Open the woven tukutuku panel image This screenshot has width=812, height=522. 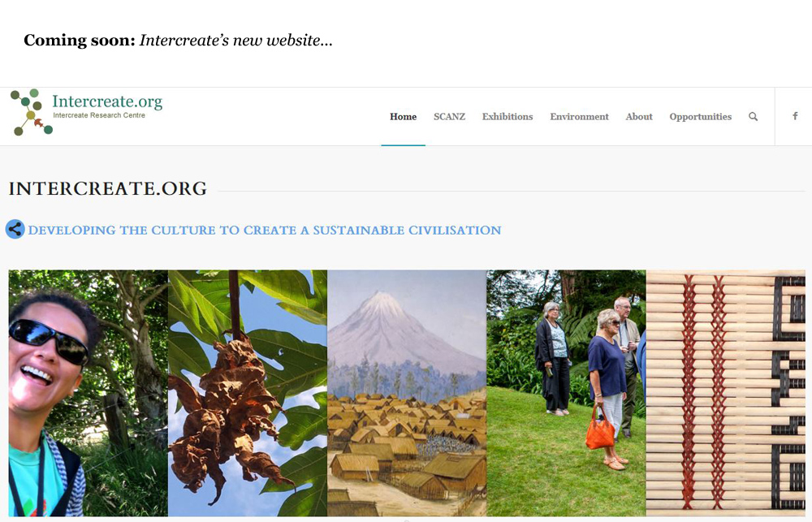(725, 393)
